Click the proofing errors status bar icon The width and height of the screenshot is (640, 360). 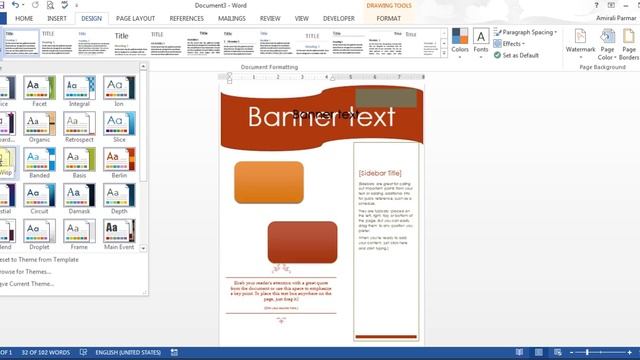pos(84,352)
